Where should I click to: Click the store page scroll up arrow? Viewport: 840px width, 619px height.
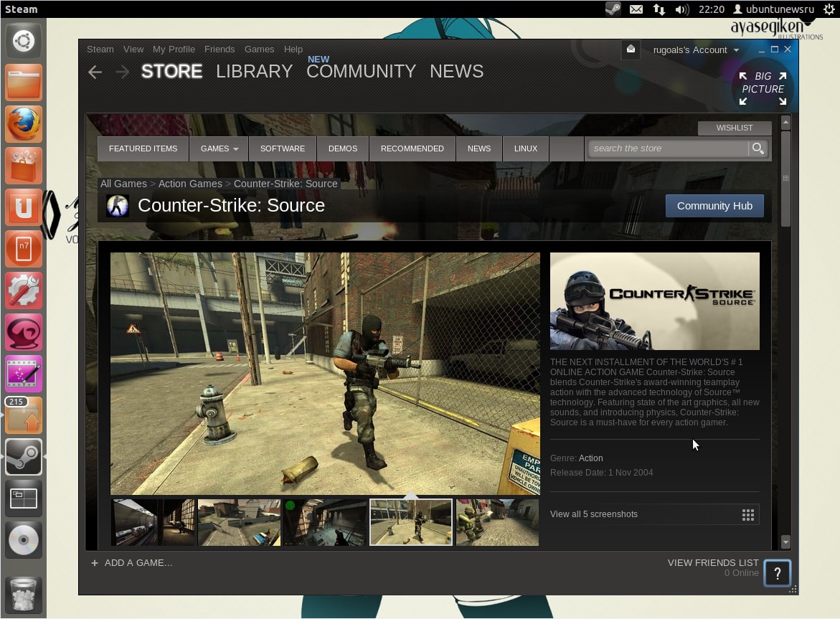point(786,123)
